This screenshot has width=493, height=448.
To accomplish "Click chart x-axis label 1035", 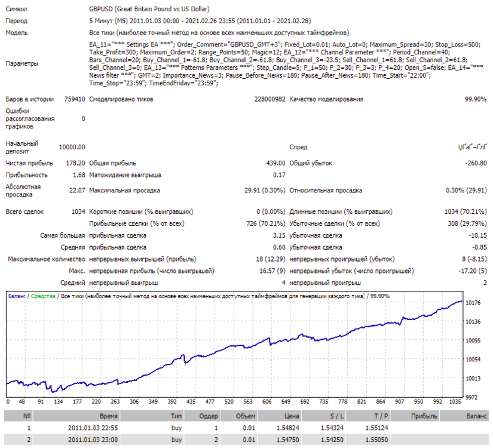I will point(455,402).
